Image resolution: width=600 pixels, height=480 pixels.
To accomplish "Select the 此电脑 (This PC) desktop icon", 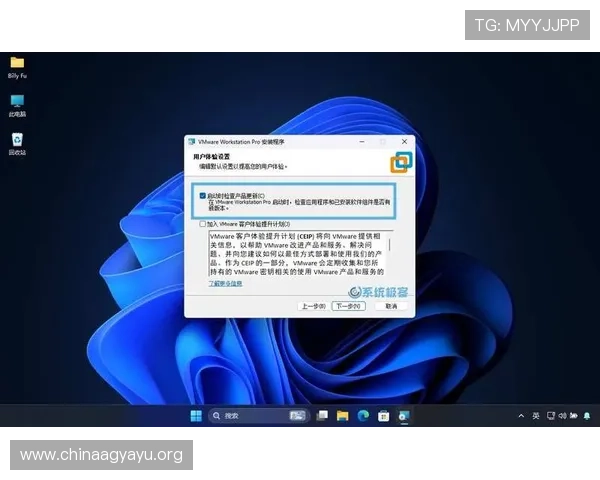I will 17,106.
